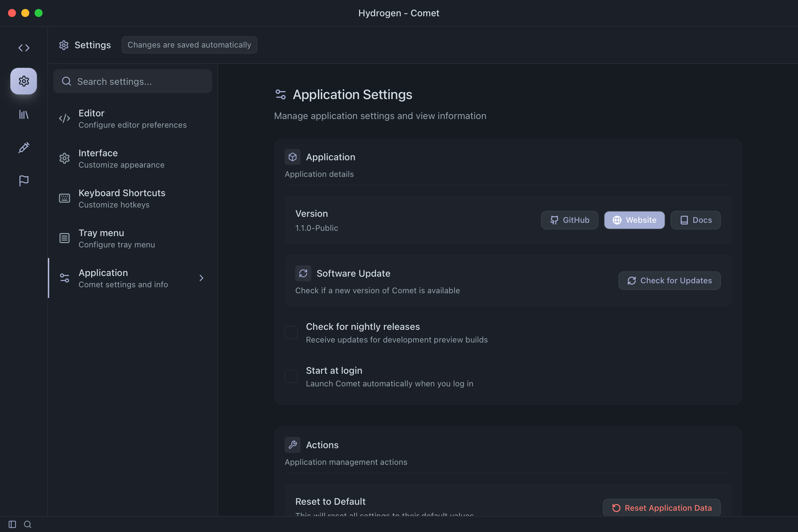This screenshot has height=532, width=798.
Task: Focus the Search settings field
Action: pos(133,81)
